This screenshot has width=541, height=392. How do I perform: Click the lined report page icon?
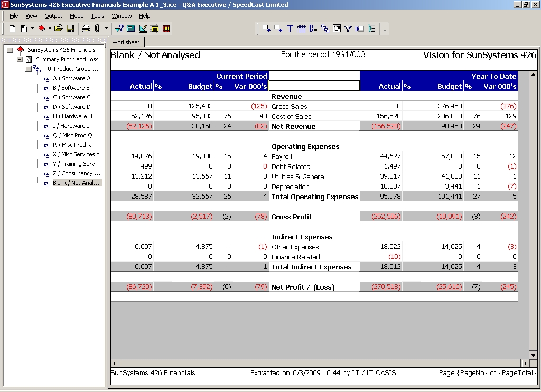click(24, 29)
